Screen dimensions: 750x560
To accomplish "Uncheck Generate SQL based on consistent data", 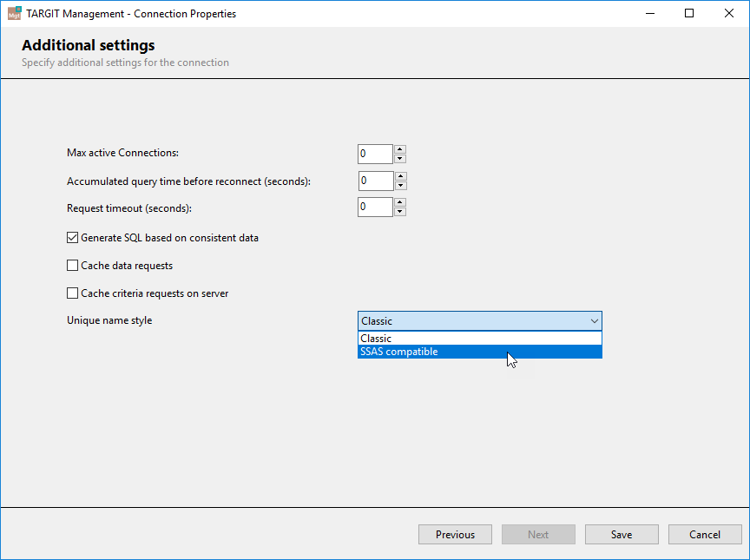I will [x=72, y=237].
